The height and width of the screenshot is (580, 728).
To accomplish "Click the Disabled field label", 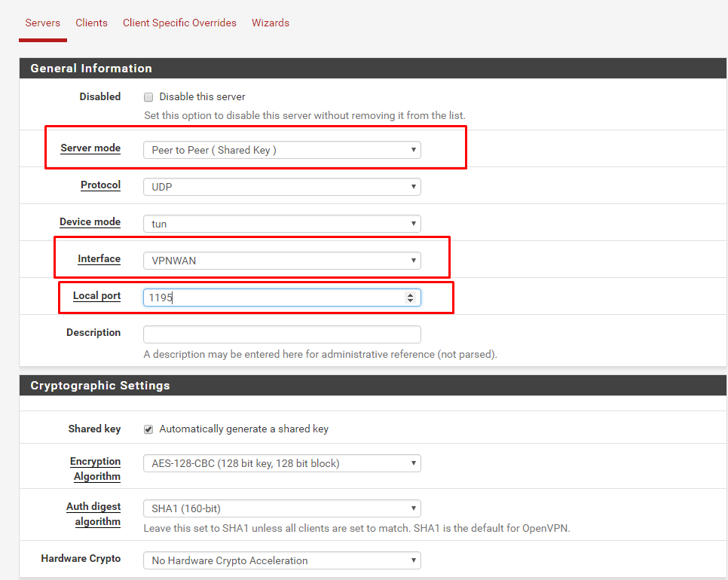I will (x=99, y=96).
